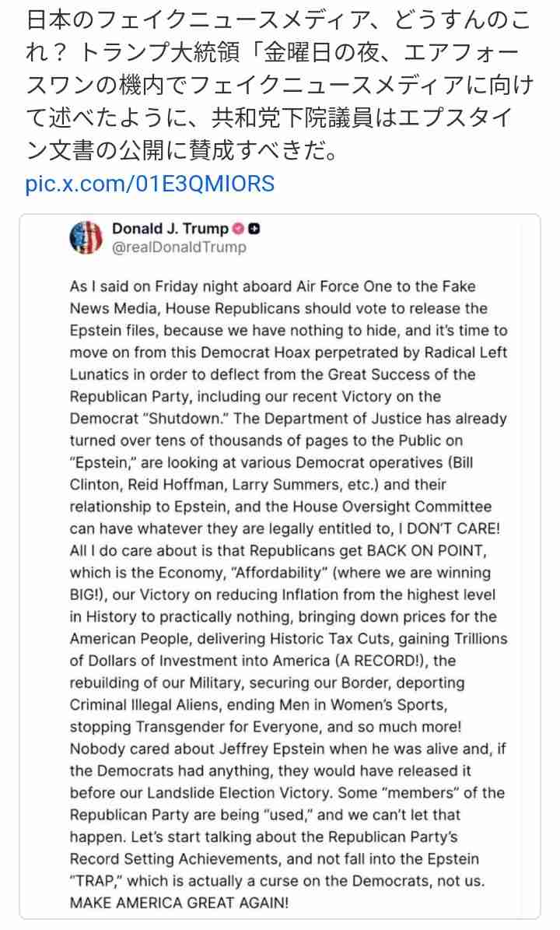Click the quoted word "TRAP" in the post

point(95,881)
